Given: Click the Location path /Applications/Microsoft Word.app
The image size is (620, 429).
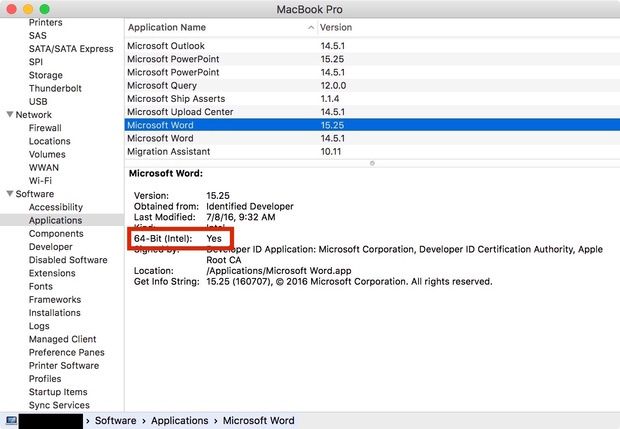Looking at the screenshot, I should pos(279,271).
